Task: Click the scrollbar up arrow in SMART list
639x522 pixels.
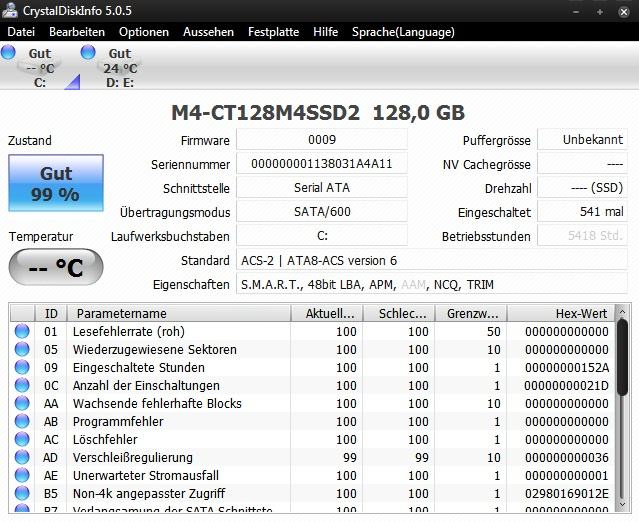Action: pos(622,312)
